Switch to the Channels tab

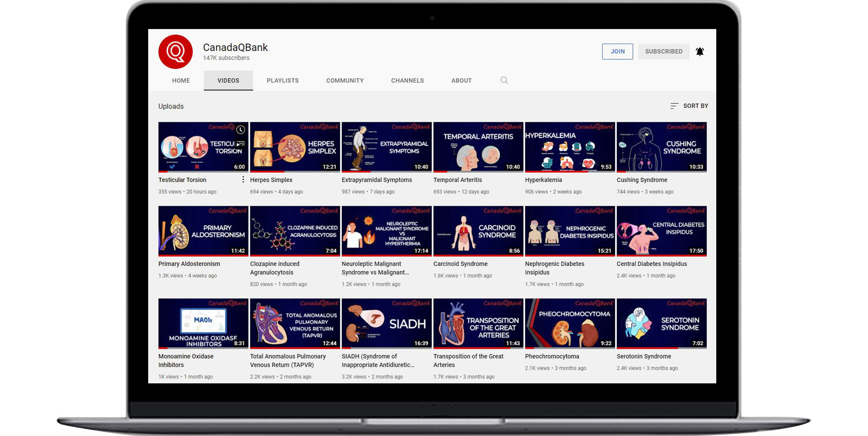point(407,81)
